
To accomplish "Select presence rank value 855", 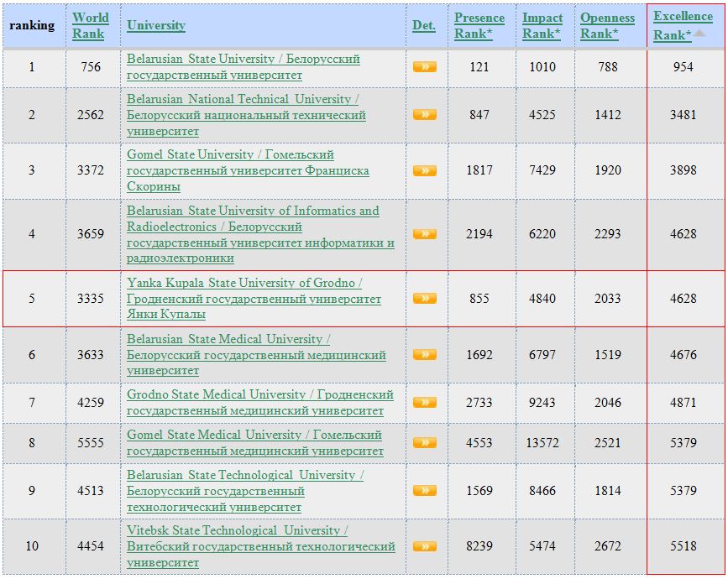I will pos(479,299).
